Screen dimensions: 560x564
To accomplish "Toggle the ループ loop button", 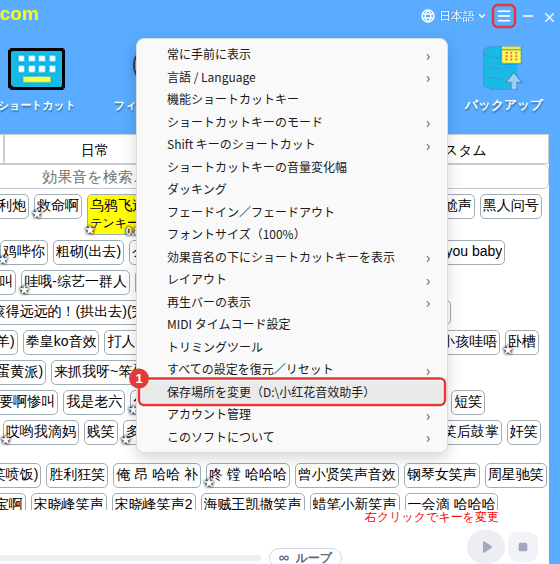I will click(305, 557).
